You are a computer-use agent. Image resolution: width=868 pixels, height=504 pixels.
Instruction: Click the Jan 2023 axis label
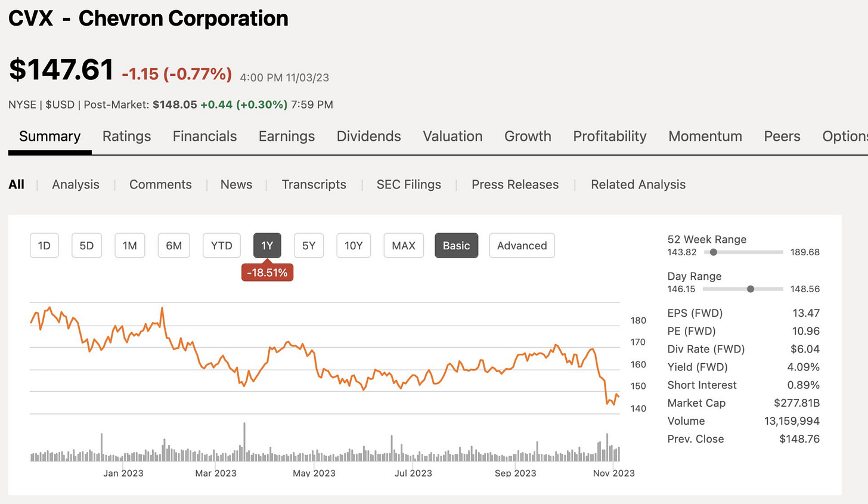123,473
